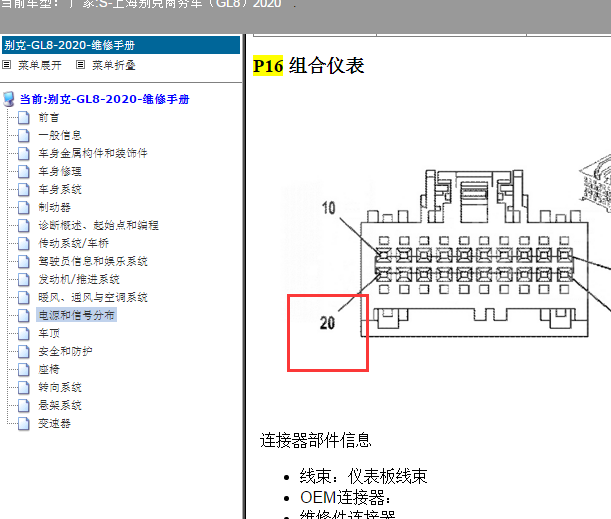Viewport: 611px width, 519px height.
Task: Open the 车顶 chapter
Action: pos(49,333)
